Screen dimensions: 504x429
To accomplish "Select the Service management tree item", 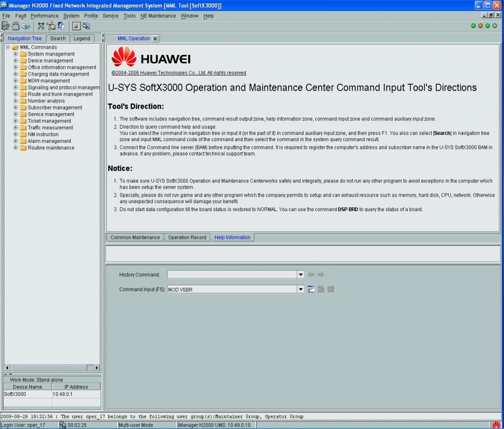I will [51, 114].
